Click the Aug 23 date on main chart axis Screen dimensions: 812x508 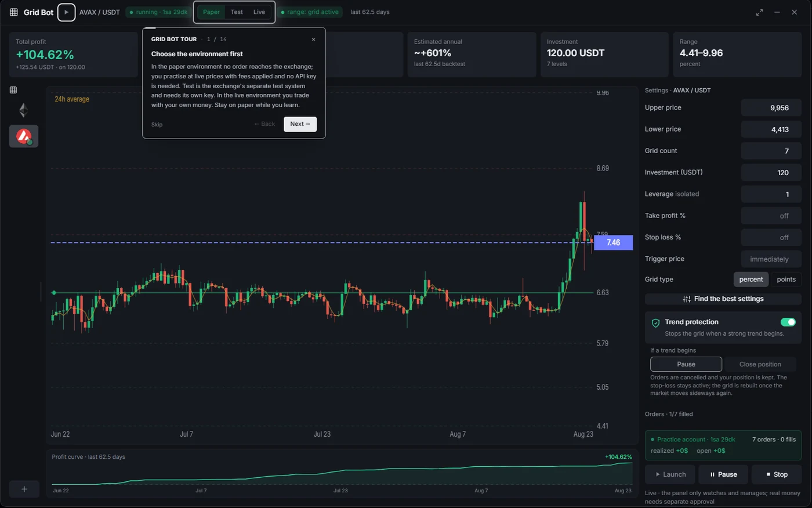[583, 434]
